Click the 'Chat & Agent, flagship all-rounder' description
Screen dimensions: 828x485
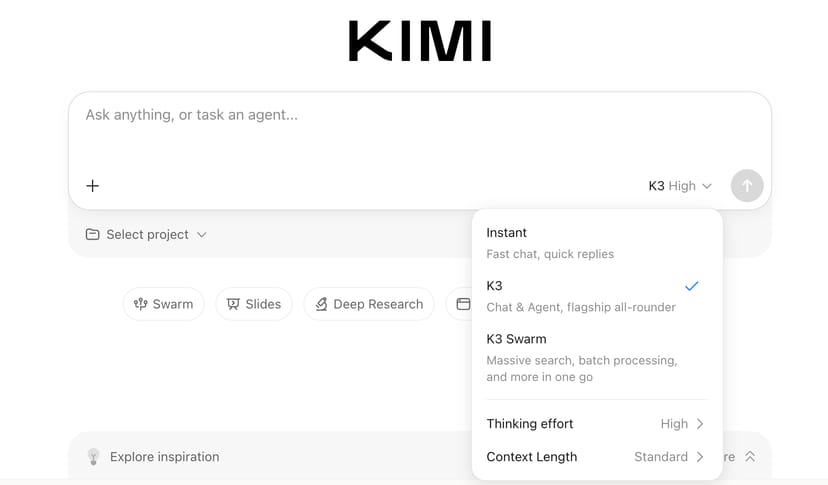tap(581, 307)
